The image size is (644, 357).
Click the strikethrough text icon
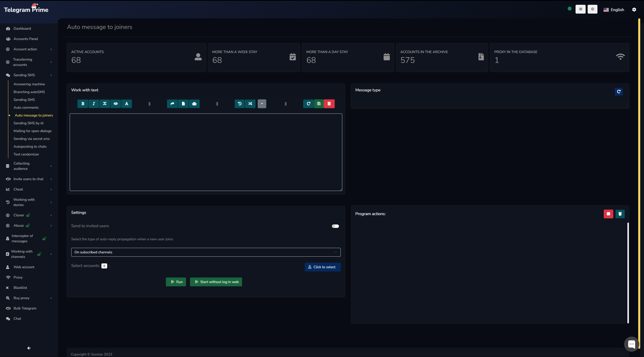click(x=105, y=104)
